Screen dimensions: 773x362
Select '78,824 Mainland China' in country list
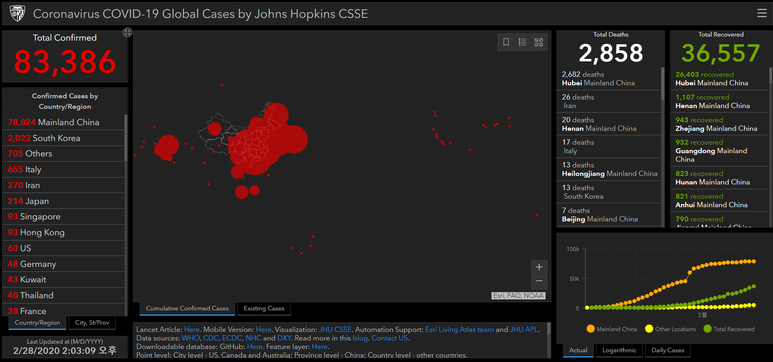pyautogui.click(x=65, y=122)
